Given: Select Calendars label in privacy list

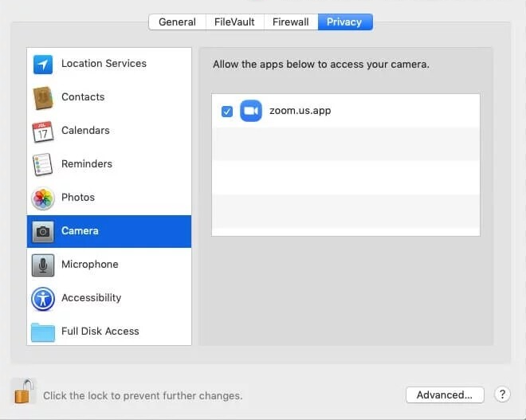Looking at the screenshot, I should point(85,130).
